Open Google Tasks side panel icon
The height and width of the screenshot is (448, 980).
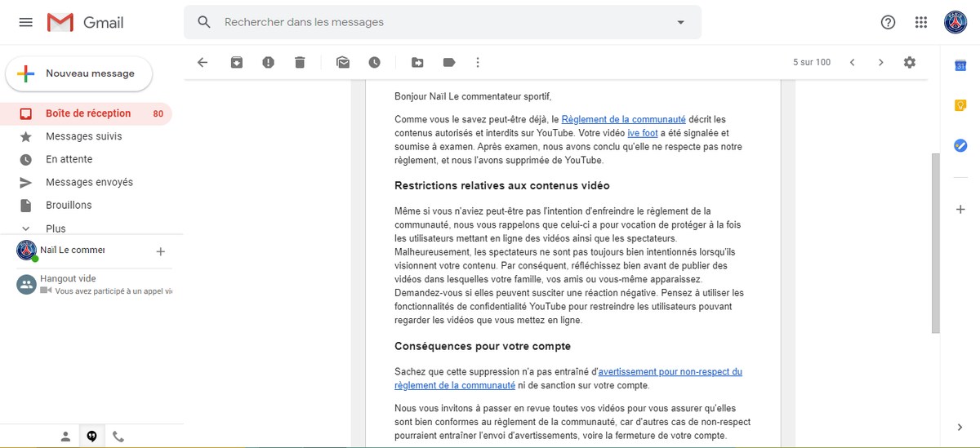click(x=960, y=145)
